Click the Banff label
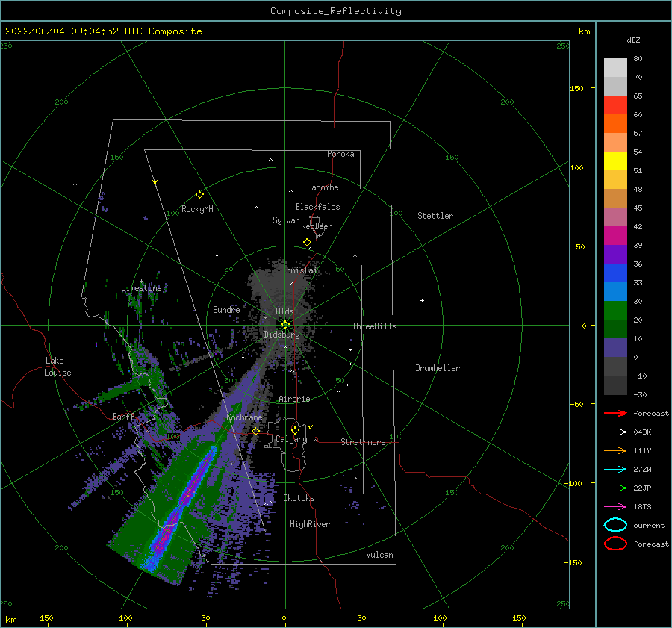Viewport: 672px width, 628px height. tap(123, 417)
